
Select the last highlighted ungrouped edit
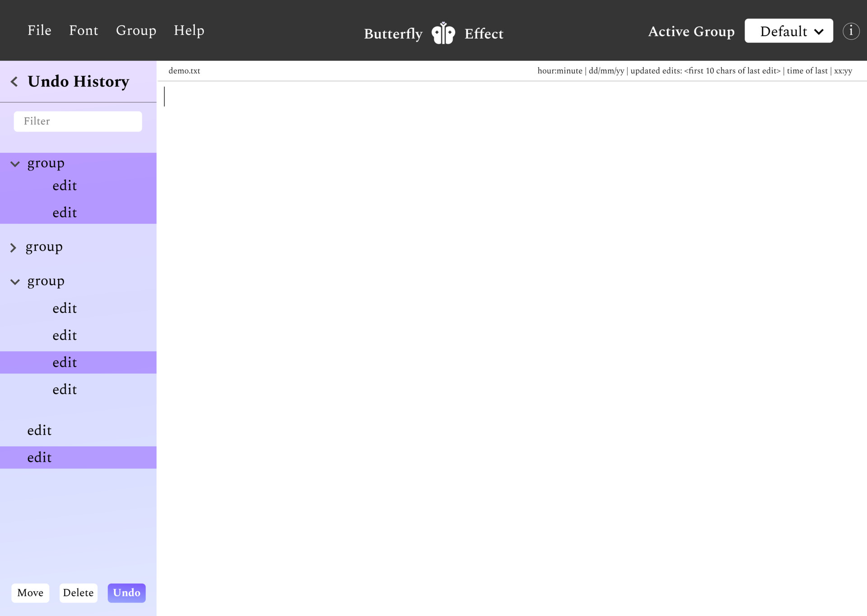coord(40,458)
